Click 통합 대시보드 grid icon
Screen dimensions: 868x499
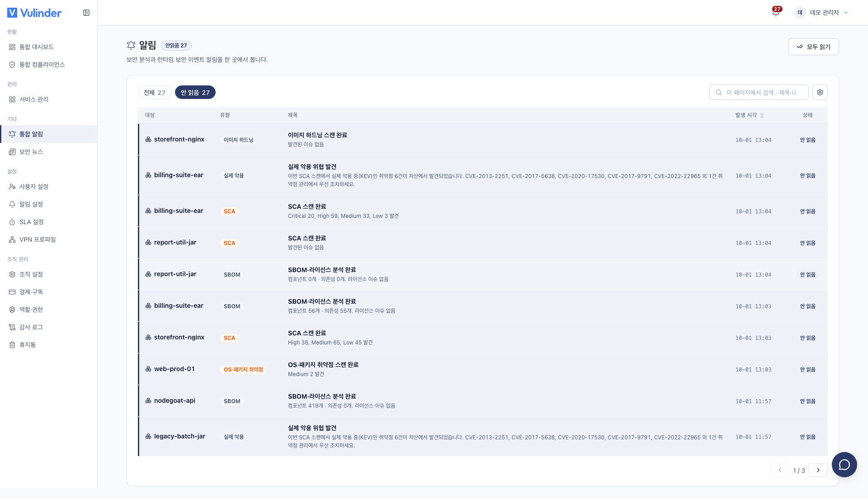click(12, 47)
